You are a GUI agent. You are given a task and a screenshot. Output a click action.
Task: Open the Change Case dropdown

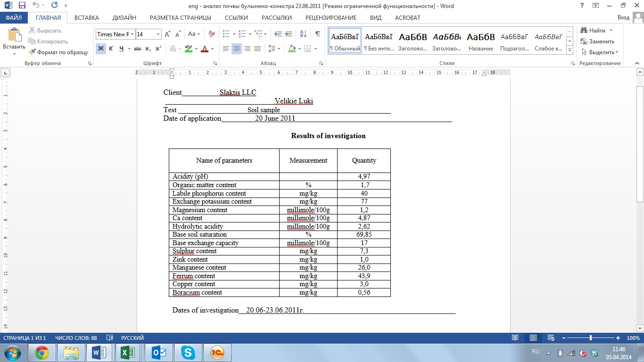pos(194,34)
